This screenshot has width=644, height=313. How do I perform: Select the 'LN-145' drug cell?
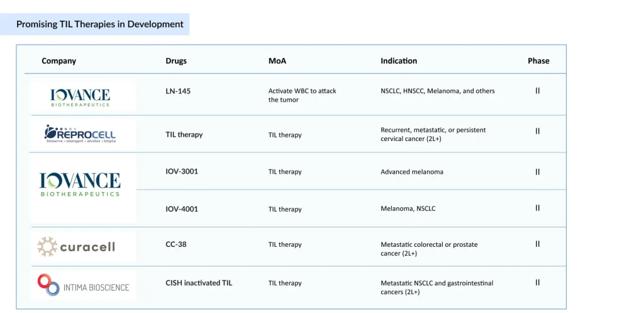(178, 91)
